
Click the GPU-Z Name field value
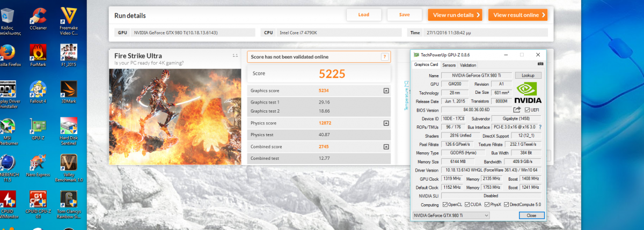[477, 76]
